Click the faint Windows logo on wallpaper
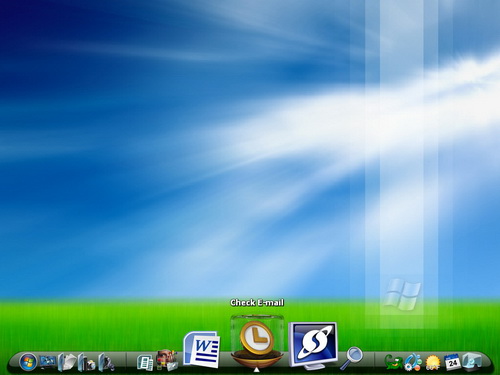Screen dimensions: 500x375 point(402,295)
